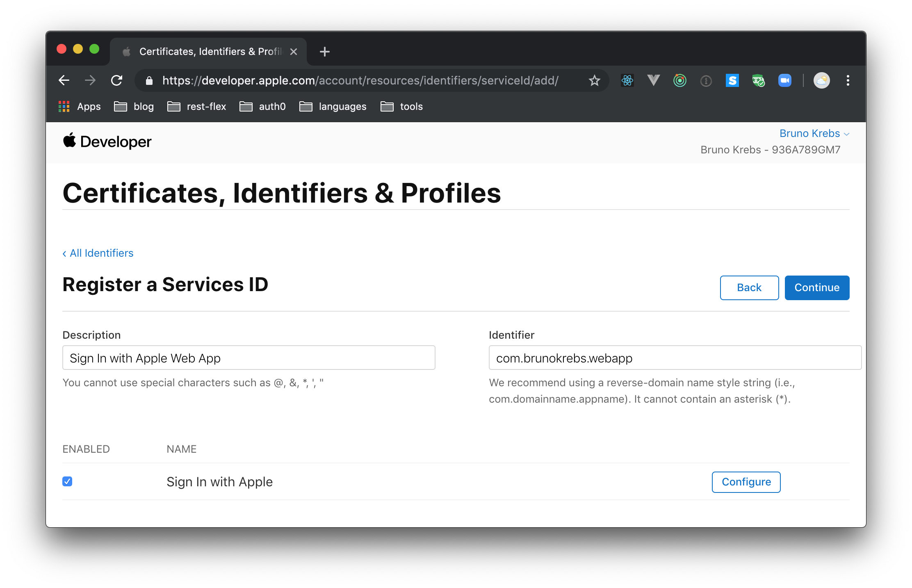Click the padlock site info icon
This screenshot has width=912, height=588.
point(149,81)
